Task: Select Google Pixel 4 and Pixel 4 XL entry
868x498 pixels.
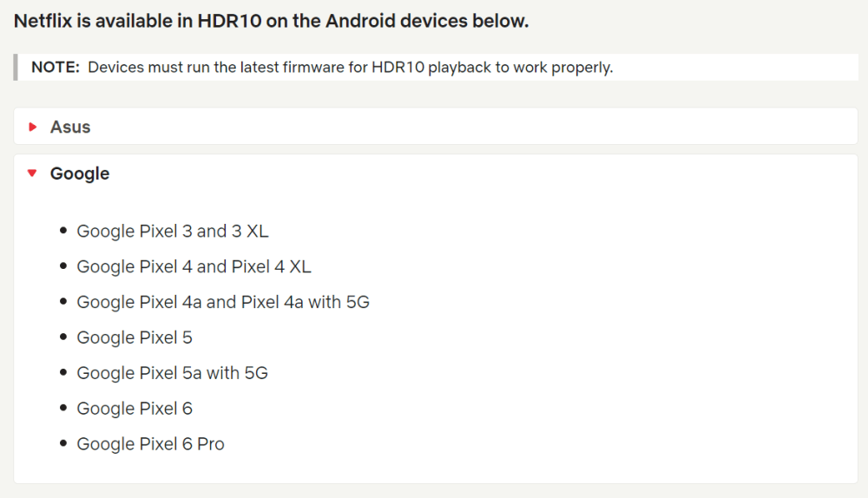Action: (x=194, y=266)
